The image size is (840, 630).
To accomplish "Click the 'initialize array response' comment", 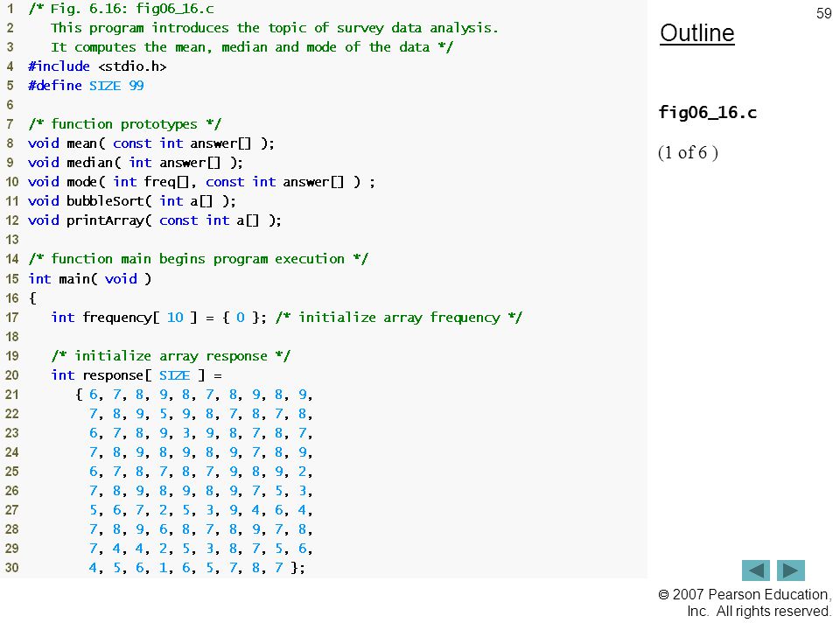I will click(x=171, y=356).
